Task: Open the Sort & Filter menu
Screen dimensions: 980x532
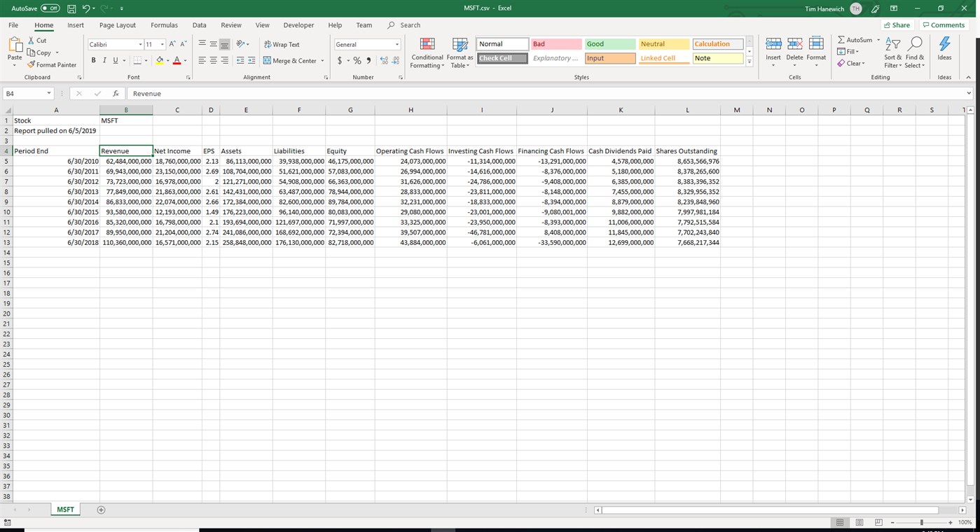Action: (x=893, y=53)
